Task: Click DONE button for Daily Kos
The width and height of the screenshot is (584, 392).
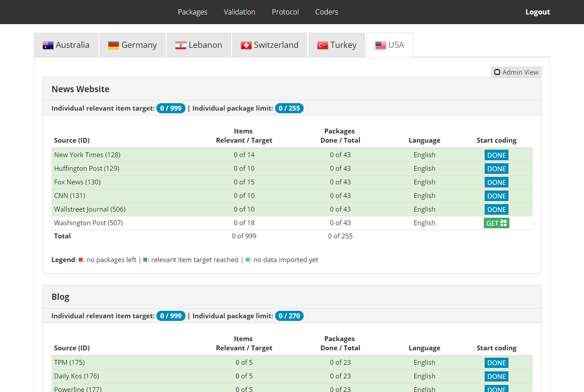Action: (497, 376)
